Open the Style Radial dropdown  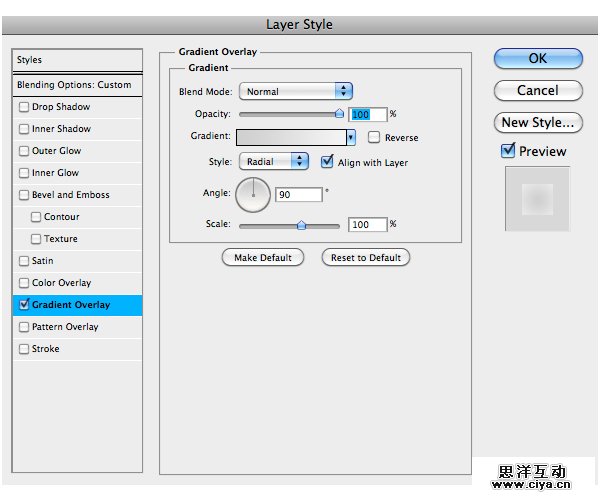coord(273,161)
